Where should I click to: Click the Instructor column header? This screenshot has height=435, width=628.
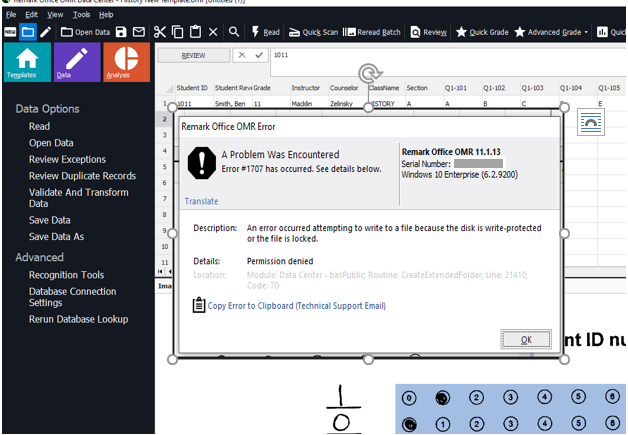click(308, 88)
